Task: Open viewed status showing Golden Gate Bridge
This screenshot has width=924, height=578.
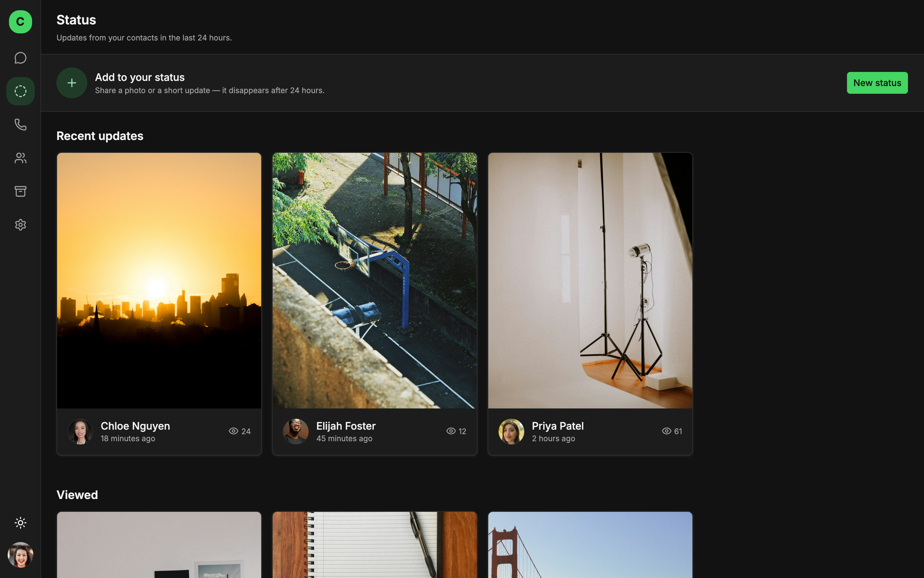Action: 590,545
